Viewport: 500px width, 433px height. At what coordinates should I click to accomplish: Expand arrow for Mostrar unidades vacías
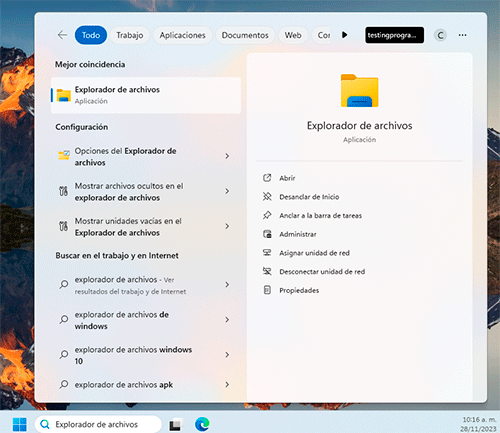pyautogui.click(x=227, y=226)
